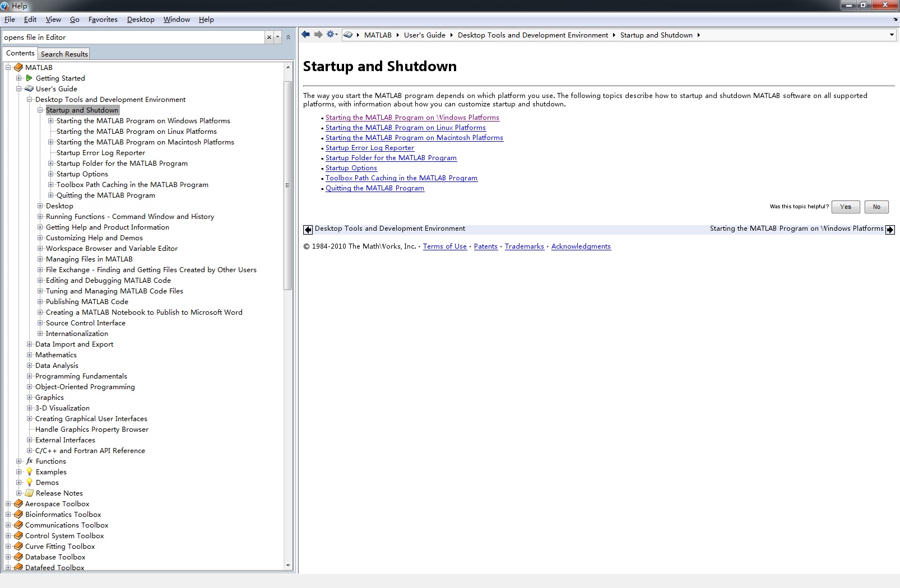Viewport: 900px width, 588px height.
Task: Click the Bioinformatics Toolbox book icon
Action: (x=18, y=514)
